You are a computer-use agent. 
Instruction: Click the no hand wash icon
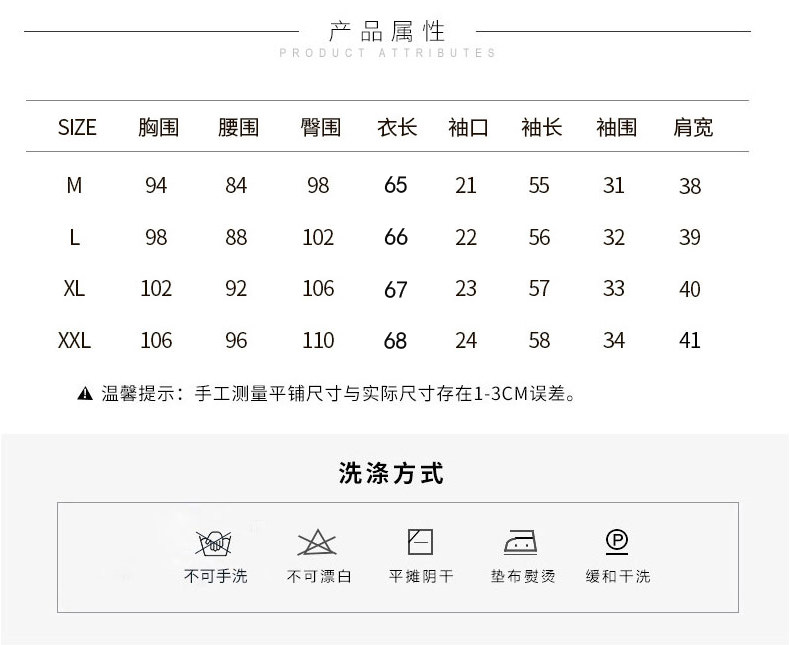[x=215, y=544]
